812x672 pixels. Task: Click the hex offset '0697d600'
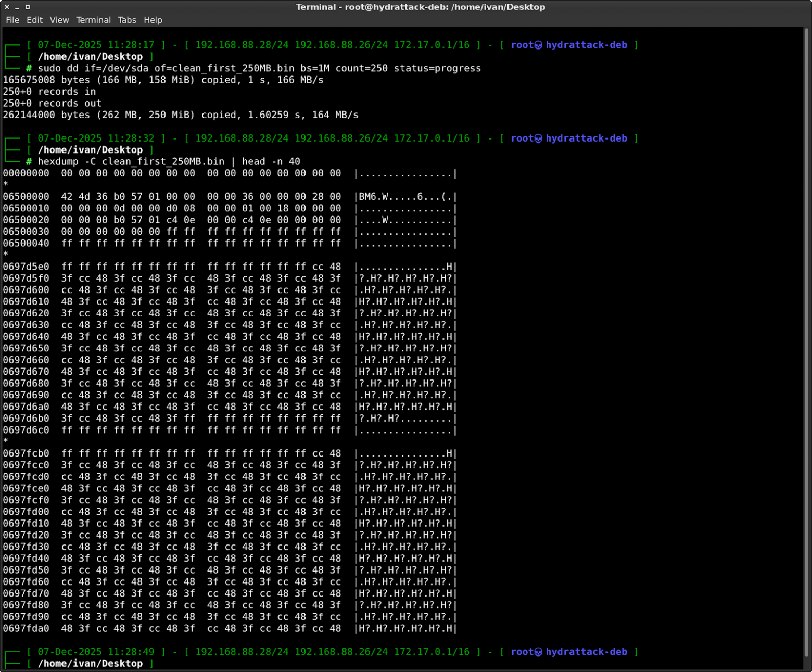[26, 289]
